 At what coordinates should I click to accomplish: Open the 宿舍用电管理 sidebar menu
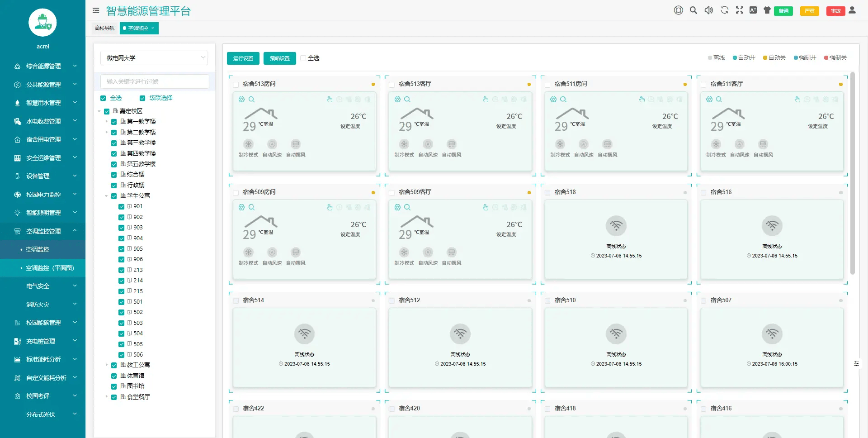(42, 139)
